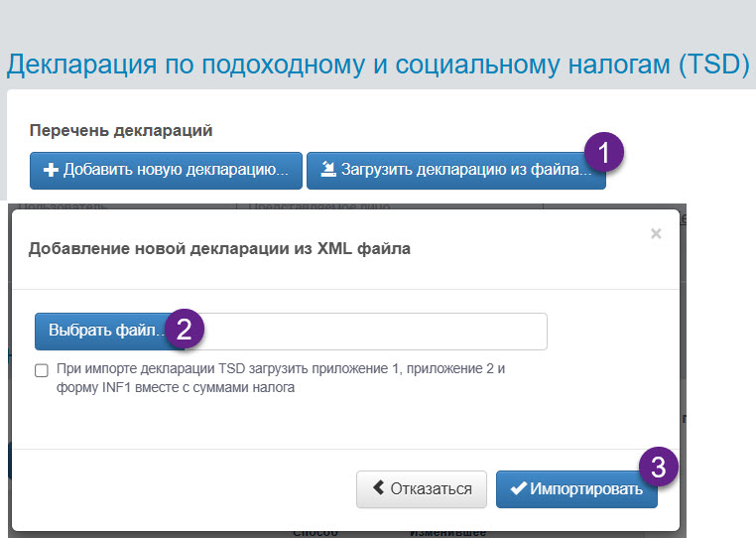Screen dimensions: 756x538
Task: Click the purple step badge numbered 3
Action: [x=659, y=467]
